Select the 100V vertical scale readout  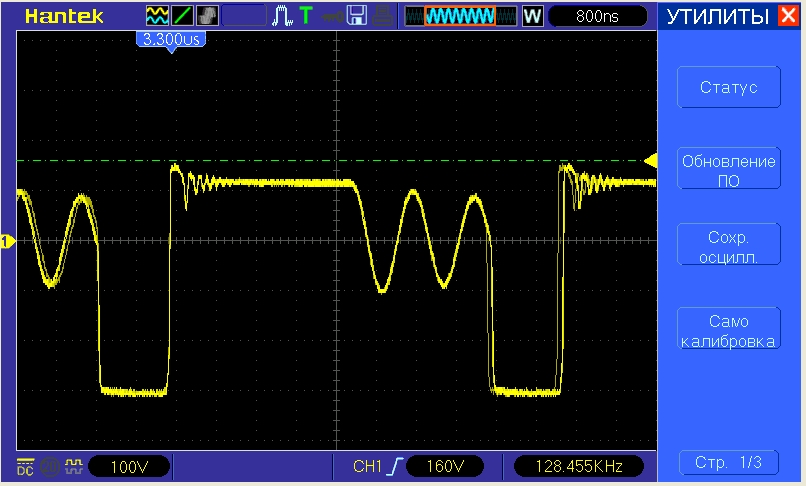click(128, 466)
